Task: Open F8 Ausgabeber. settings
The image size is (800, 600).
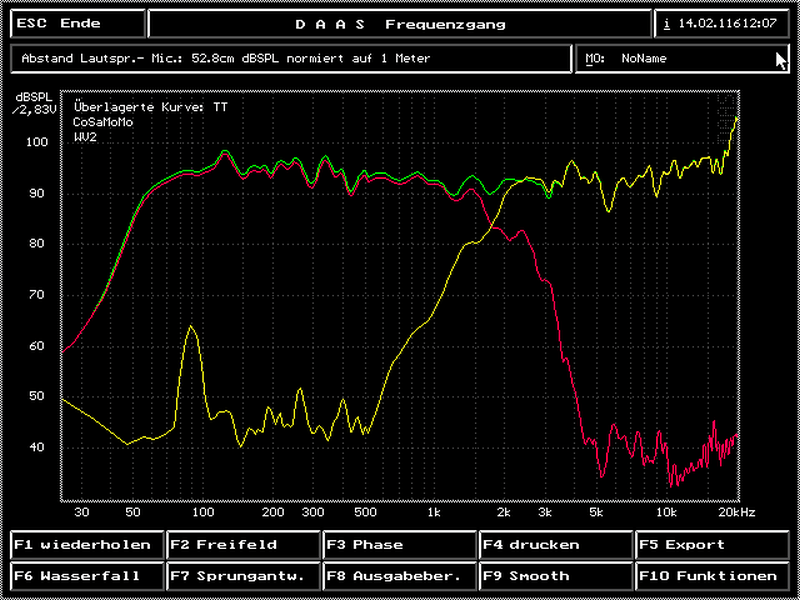Action: [399, 576]
